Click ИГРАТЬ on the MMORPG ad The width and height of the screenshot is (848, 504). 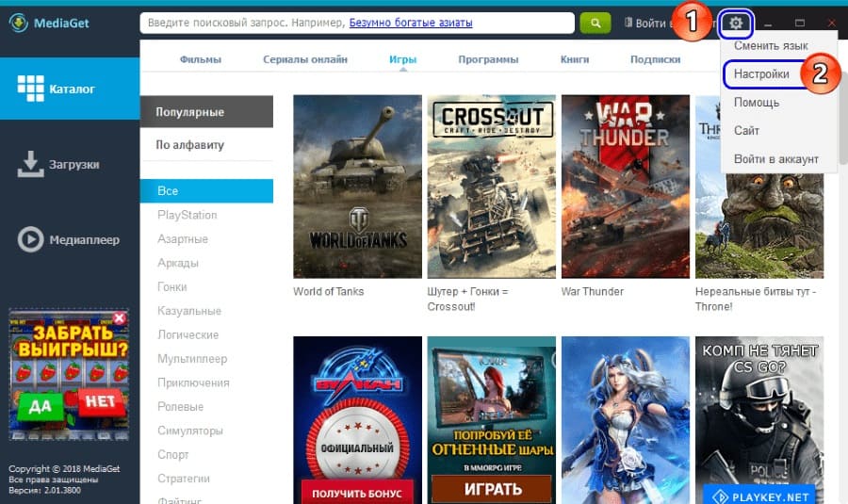491,489
